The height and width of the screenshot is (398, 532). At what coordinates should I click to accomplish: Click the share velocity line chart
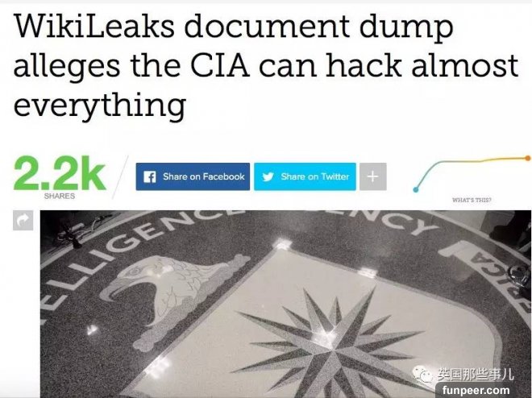472,173
